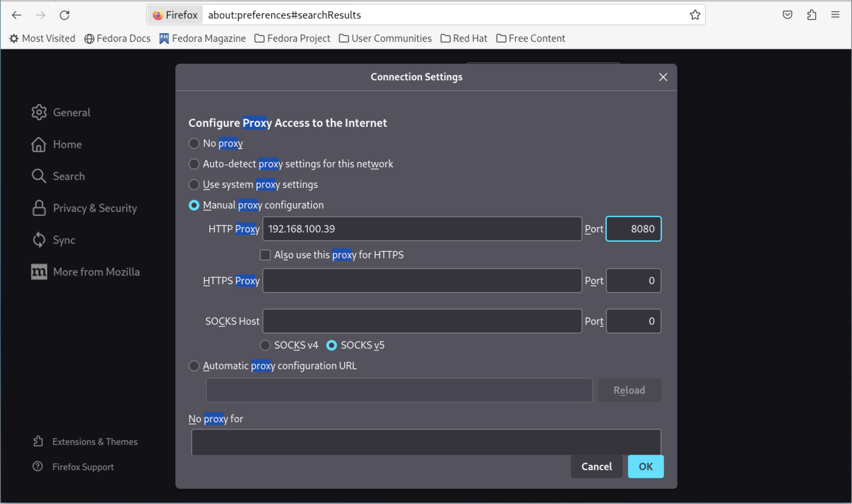
Task: Click the browser reload icon
Action: pyautogui.click(x=64, y=15)
